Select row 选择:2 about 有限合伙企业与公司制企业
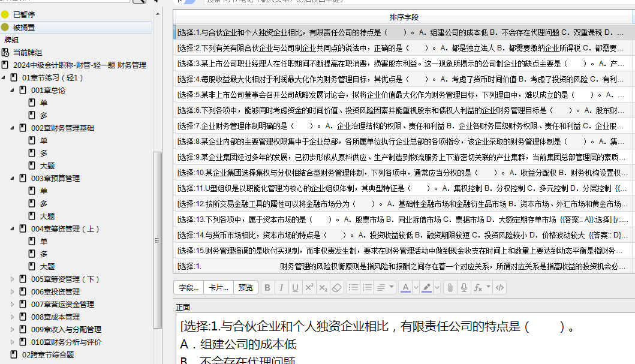This screenshot has width=635, height=364. (x=404, y=48)
